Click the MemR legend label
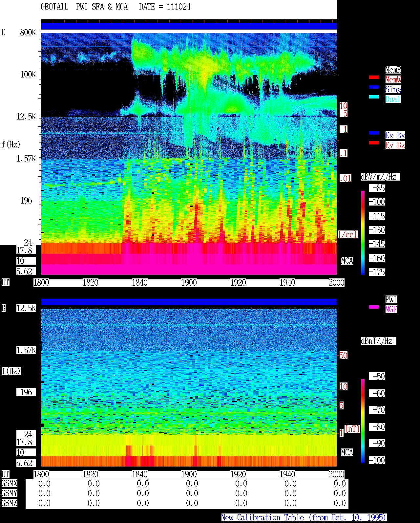The image size is (420, 523). [393, 70]
